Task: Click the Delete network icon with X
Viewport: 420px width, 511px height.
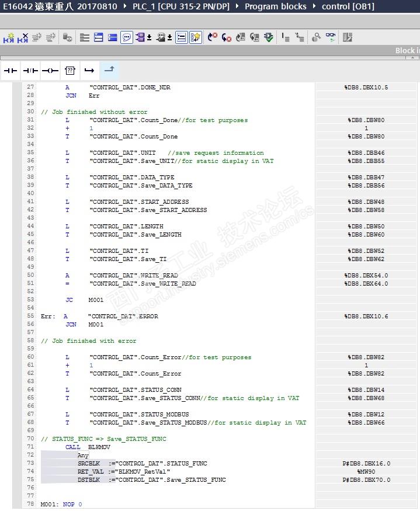Action: tap(23, 37)
